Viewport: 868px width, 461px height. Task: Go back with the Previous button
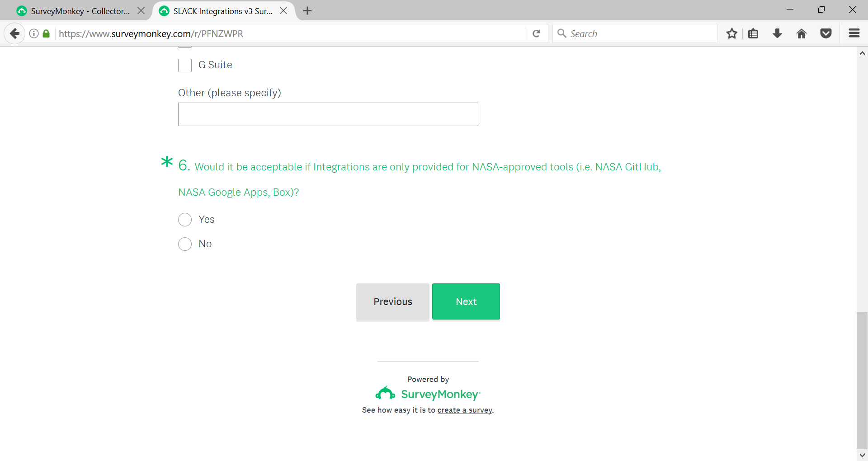[x=392, y=301]
